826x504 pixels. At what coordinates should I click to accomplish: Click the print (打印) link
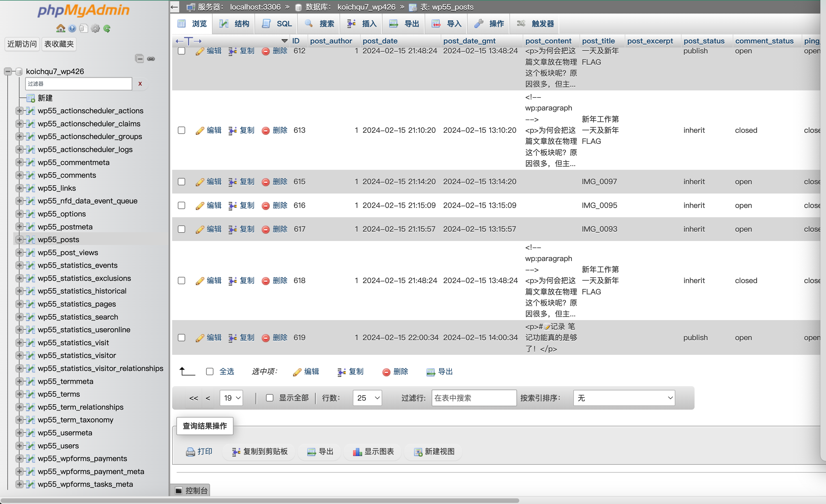pos(199,452)
